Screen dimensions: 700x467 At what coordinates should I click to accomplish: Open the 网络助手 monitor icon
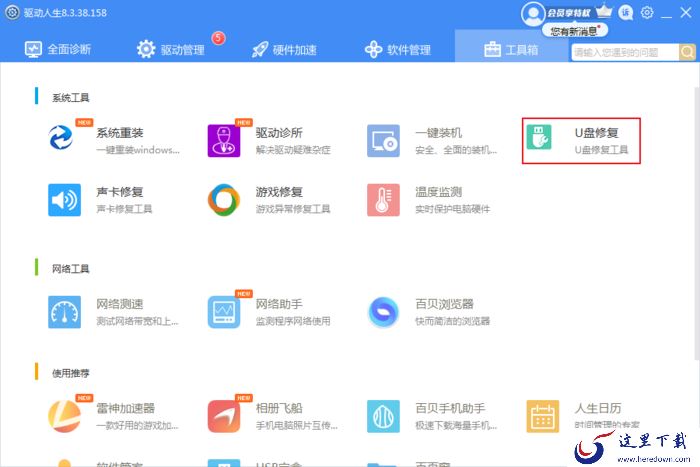click(x=224, y=312)
